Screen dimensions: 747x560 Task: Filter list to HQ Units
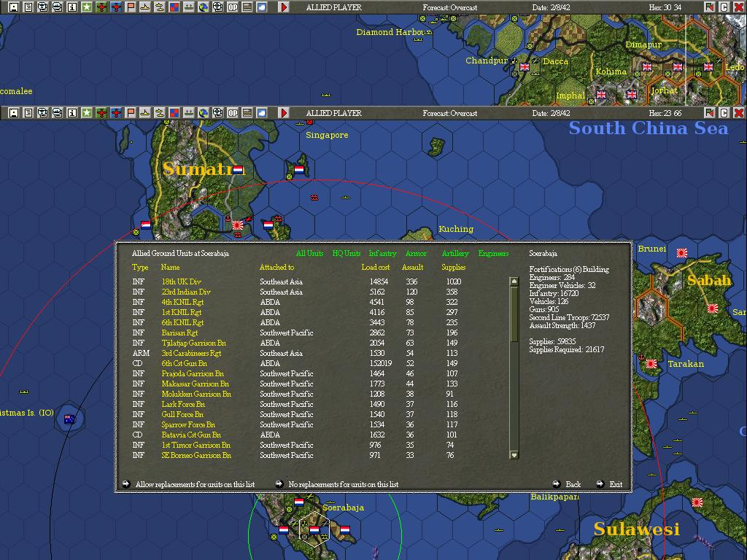tap(347, 253)
